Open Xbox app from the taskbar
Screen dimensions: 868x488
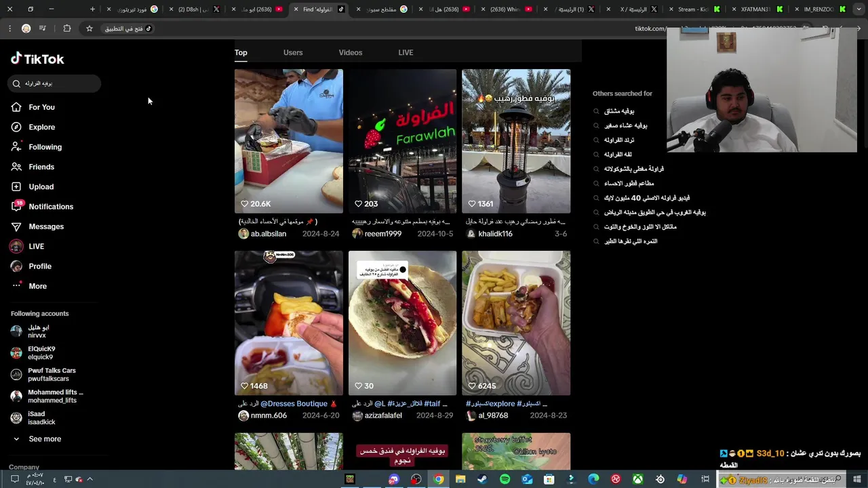tap(637, 479)
